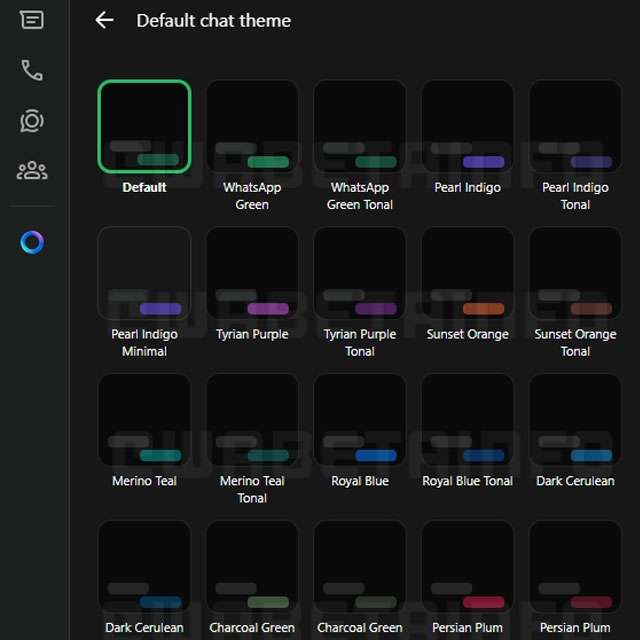Pick the WhatsApp Green Tonal theme

tap(360, 127)
